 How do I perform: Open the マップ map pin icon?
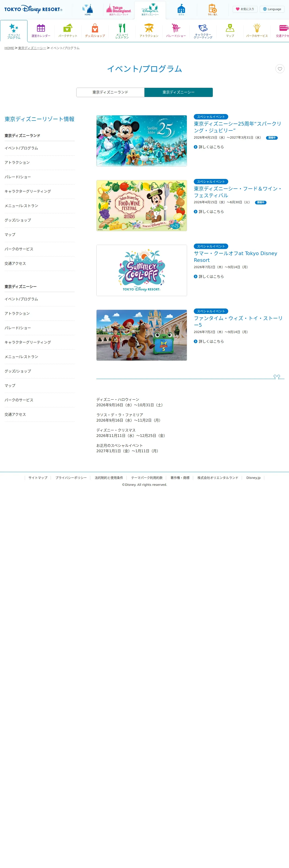230,31
